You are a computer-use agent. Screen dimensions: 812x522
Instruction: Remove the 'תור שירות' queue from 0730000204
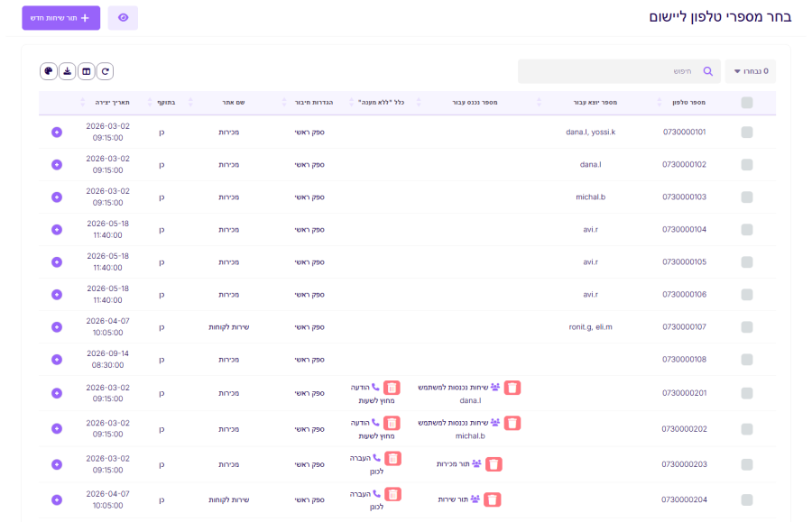coord(493,499)
